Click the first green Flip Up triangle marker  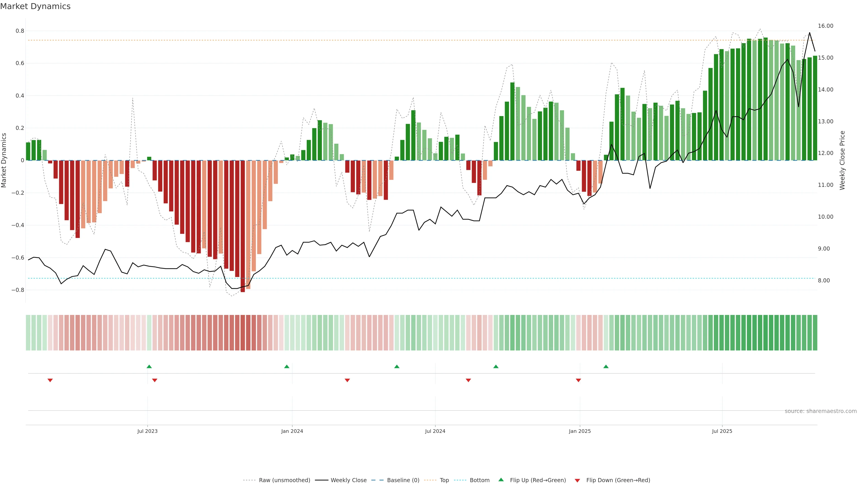pyautogui.click(x=149, y=366)
